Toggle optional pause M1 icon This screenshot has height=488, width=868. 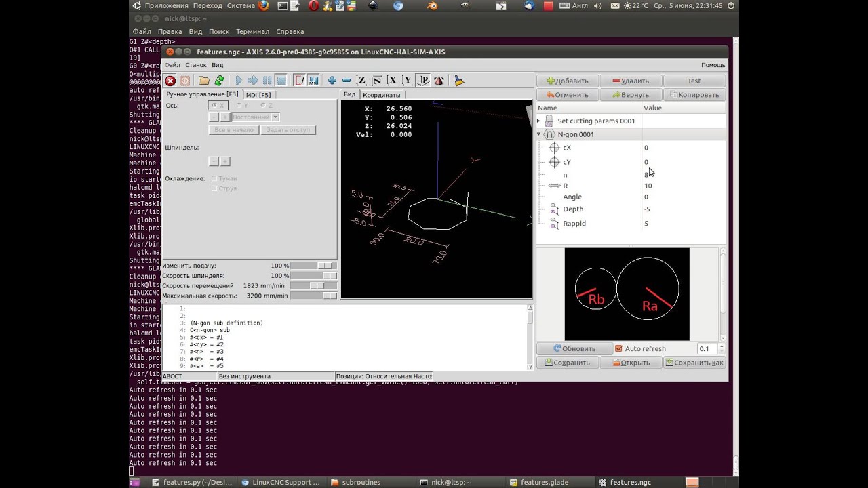pos(313,81)
